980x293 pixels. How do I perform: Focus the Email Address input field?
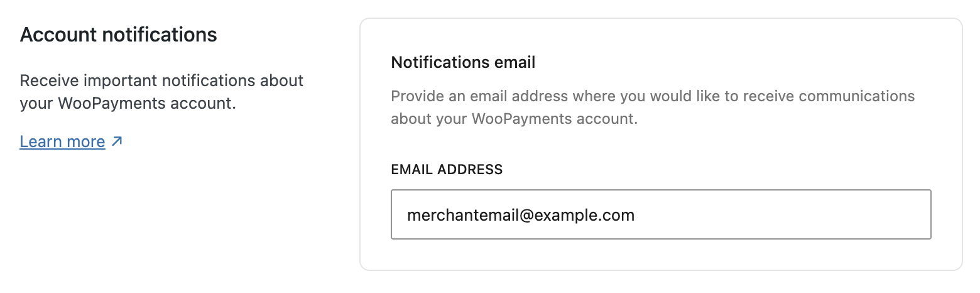[x=660, y=215]
